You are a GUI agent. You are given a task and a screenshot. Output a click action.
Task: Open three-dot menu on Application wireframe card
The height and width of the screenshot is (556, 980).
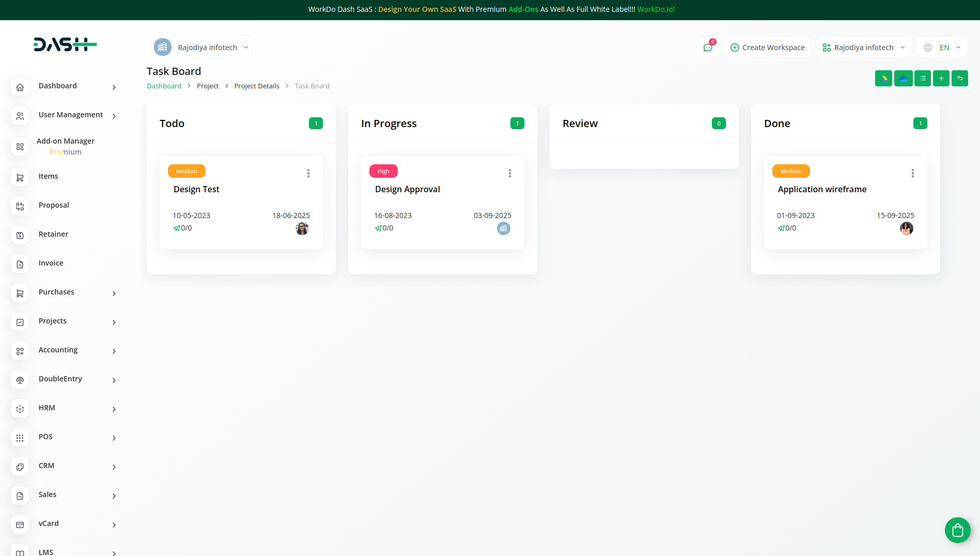[913, 173]
